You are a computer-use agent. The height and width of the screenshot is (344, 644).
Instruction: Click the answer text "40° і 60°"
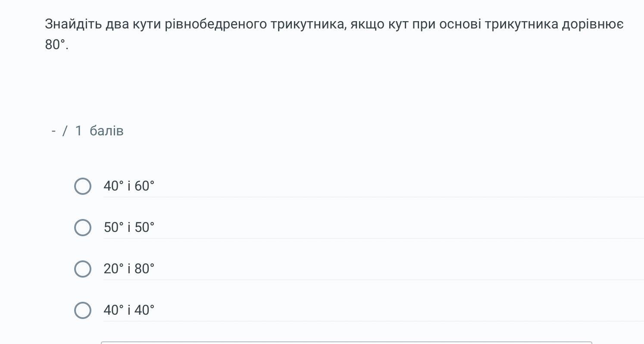pos(129,186)
